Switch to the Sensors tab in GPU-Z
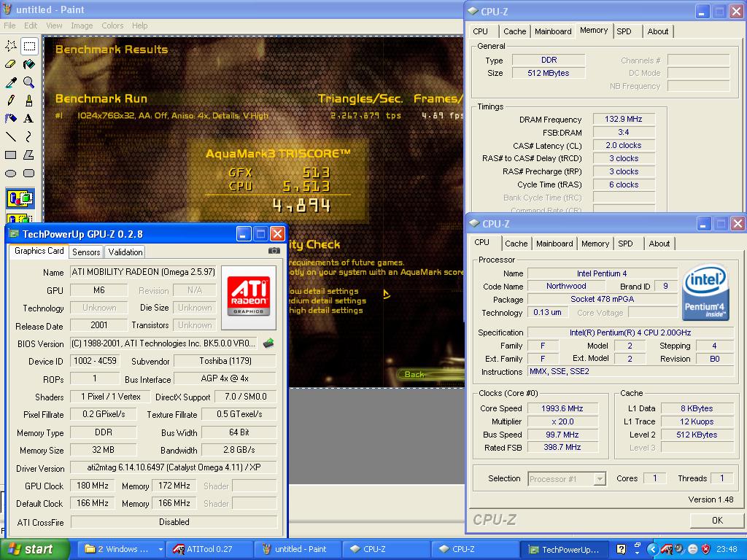The width and height of the screenshot is (747, 560). coord(86,252)
